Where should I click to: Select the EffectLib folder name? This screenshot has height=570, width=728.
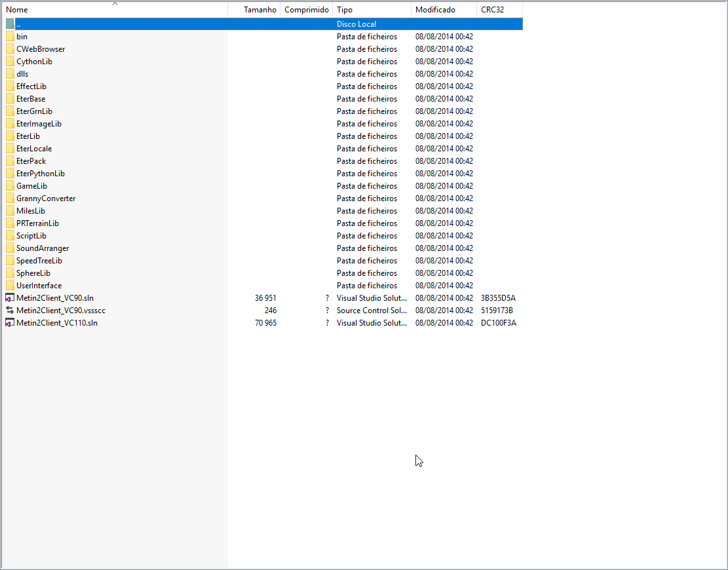[x=31, y=86]
